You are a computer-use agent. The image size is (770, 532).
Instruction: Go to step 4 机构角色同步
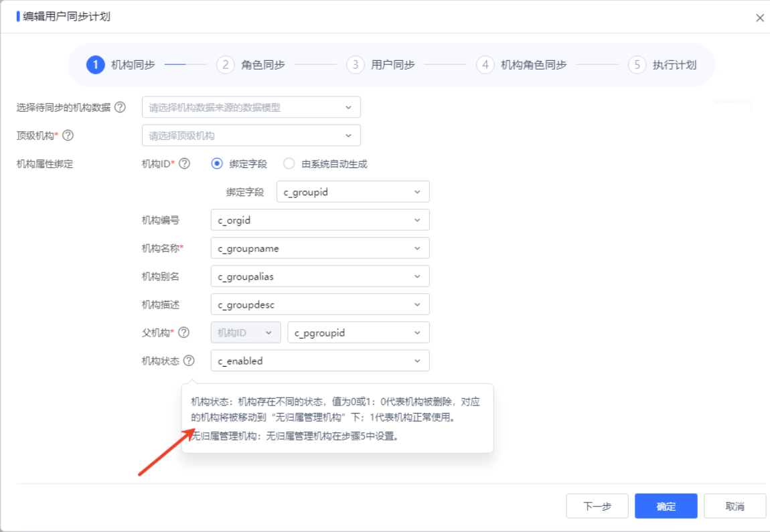pos(522,65)
